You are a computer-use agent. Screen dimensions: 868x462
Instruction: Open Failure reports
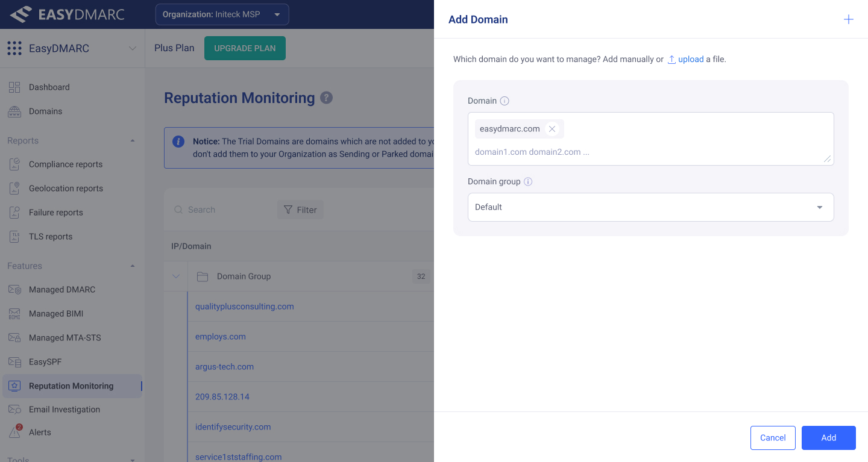click(56, 213)
